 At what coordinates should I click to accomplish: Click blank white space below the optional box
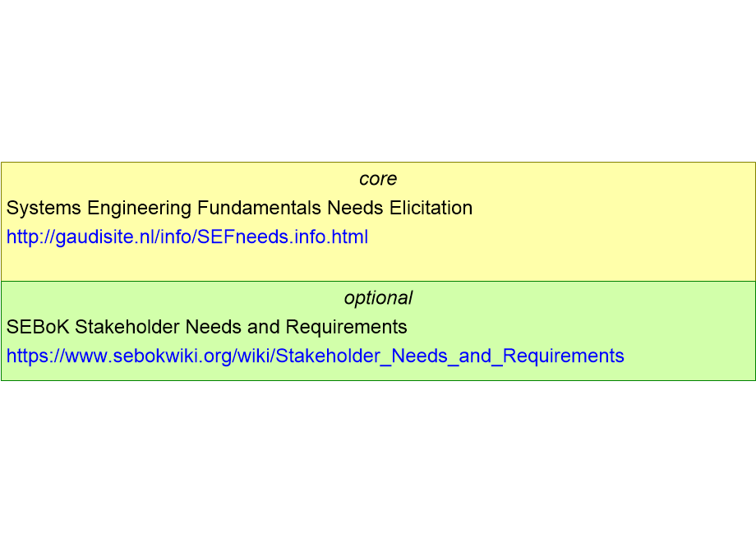[x=378, y=462]
